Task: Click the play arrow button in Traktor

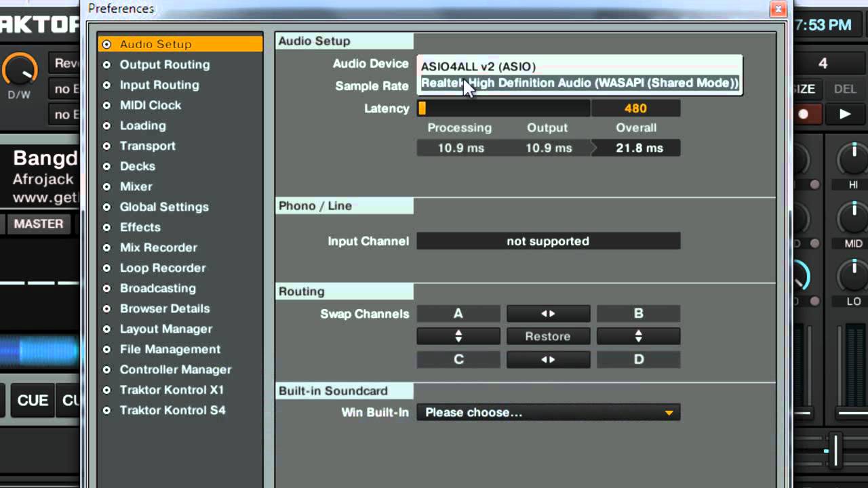Action: pos(845,114)
